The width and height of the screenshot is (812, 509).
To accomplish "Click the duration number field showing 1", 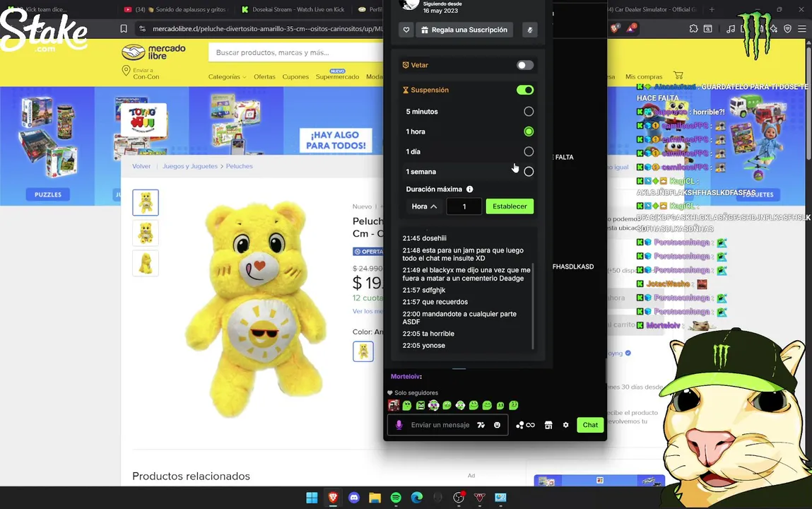I will [464, 206].
